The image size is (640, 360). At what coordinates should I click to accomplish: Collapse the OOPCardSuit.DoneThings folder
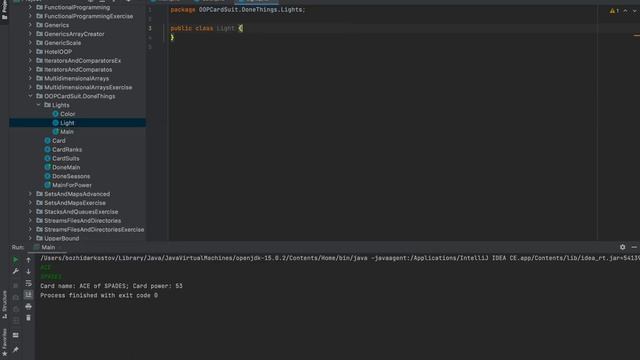point(30,96)
